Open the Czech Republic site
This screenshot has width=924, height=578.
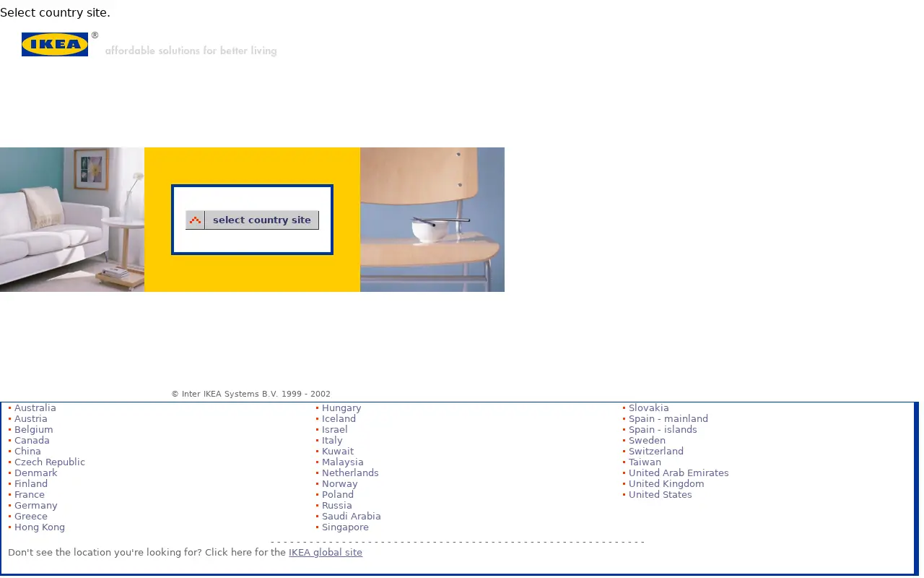pyautogui.click(x=50, y=462)
